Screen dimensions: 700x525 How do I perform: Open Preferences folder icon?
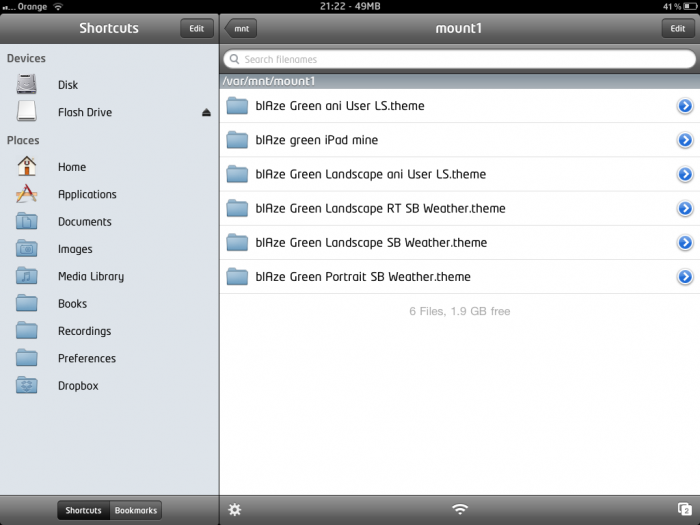[26, 358]
